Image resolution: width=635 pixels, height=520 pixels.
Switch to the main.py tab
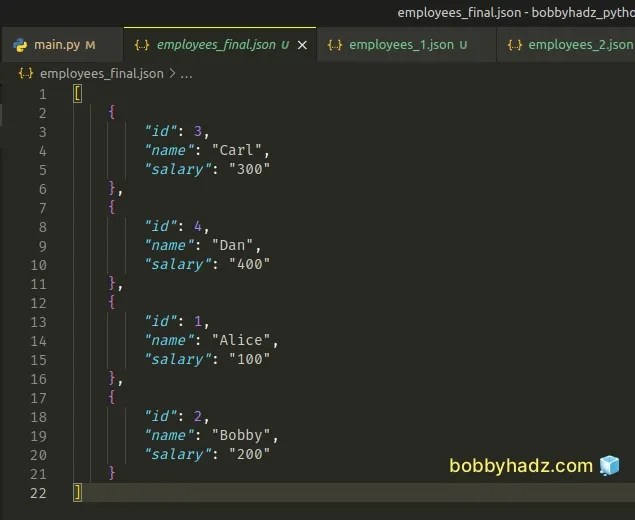tap(62, 45)
